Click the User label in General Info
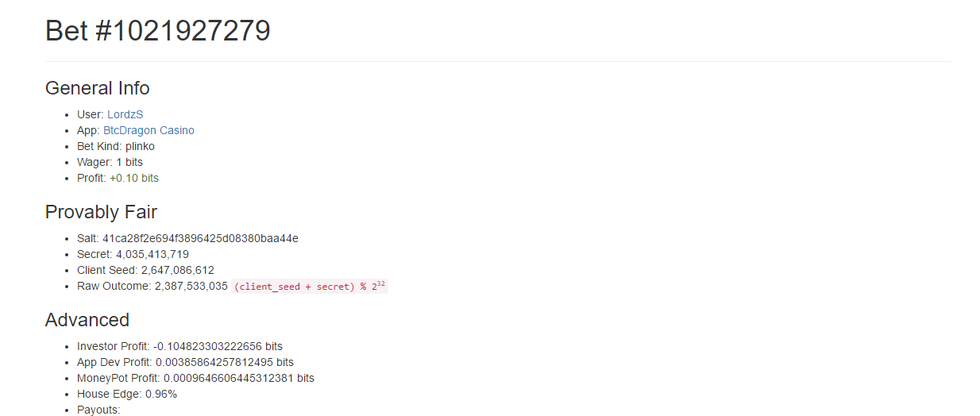Image resolution: width=980 pixels, height=416 pixels. click(x=91, y=114)
